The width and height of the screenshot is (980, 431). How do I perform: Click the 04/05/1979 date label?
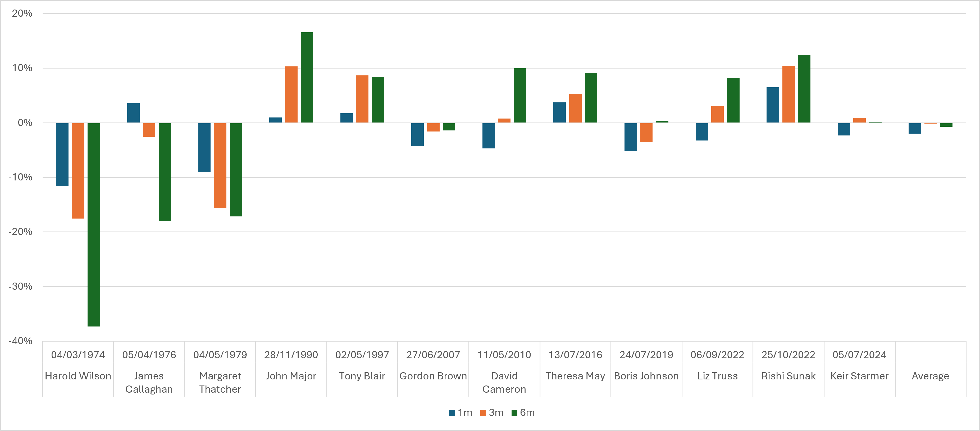pos(220,355)
